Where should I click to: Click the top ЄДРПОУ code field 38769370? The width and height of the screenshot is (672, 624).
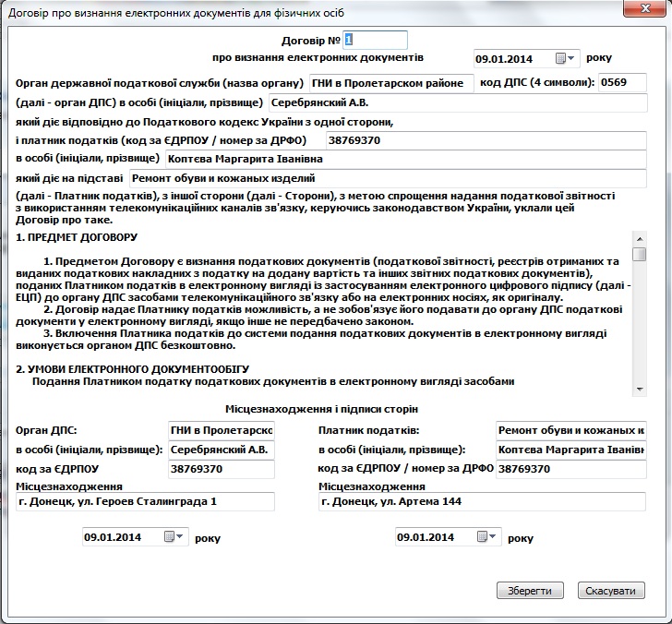pyautogui.click(x=486, y=140)
